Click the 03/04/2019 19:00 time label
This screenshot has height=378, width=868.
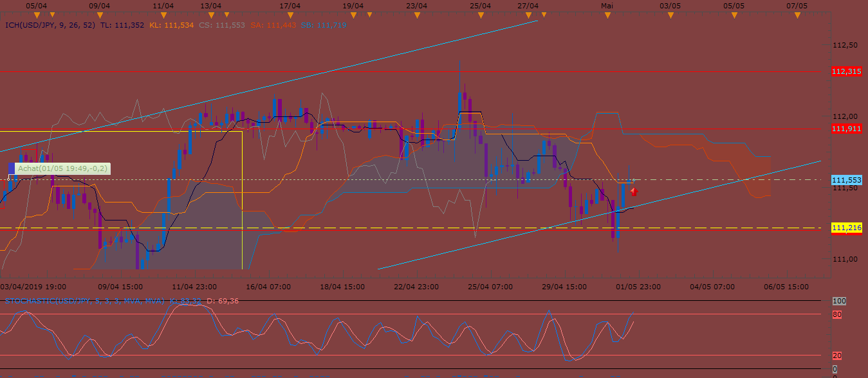tap(32, 287)
